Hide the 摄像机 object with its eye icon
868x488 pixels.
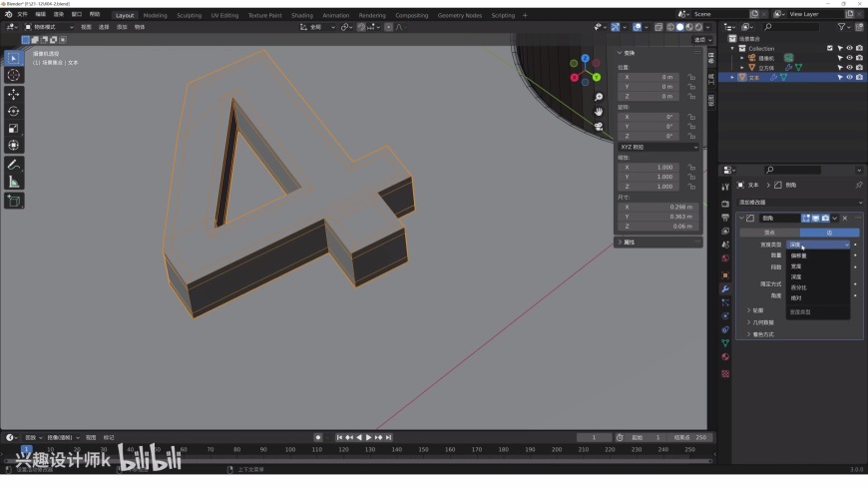point(850,58)
